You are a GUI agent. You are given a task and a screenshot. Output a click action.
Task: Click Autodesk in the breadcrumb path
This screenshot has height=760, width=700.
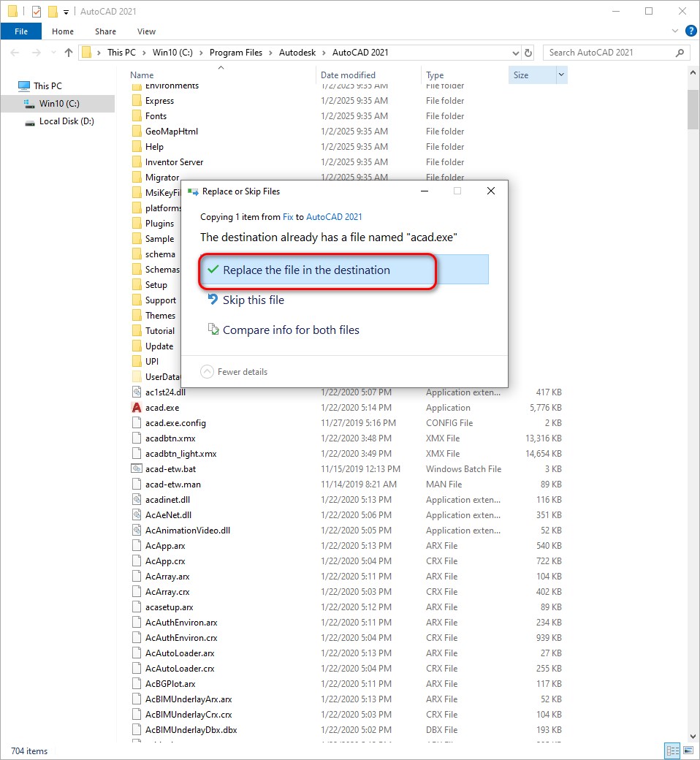297,53
